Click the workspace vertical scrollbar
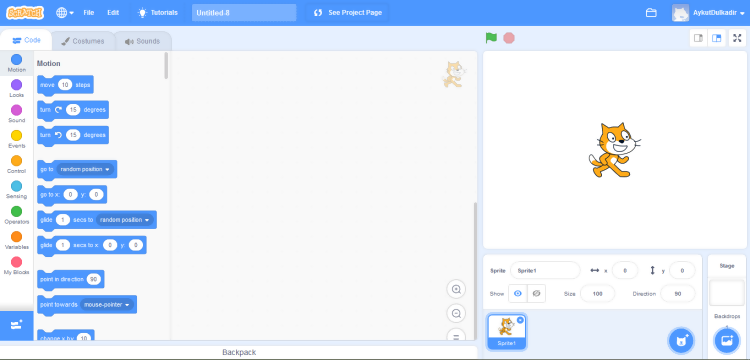Viewport: 750px width, 360px height. pos(474,270)
